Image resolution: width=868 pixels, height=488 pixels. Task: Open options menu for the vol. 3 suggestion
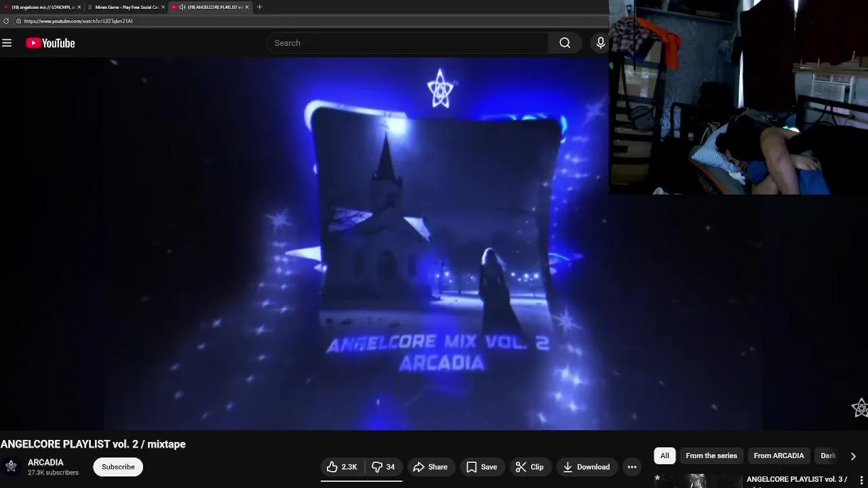click(862, 481)
